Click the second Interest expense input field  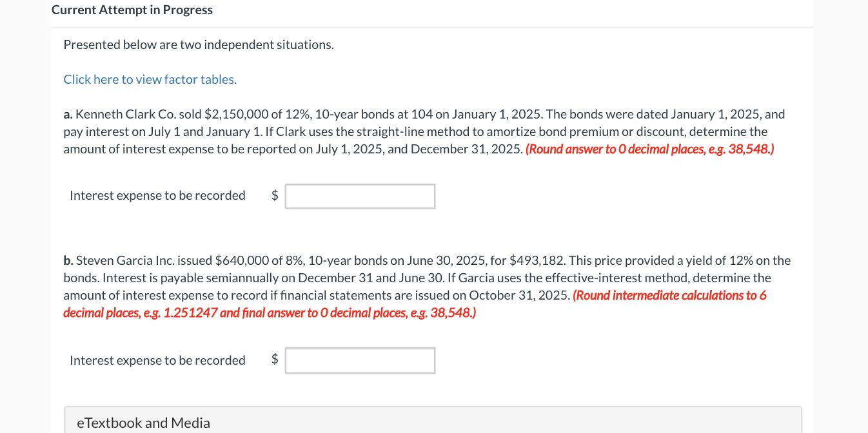click(x=360, y=360)
